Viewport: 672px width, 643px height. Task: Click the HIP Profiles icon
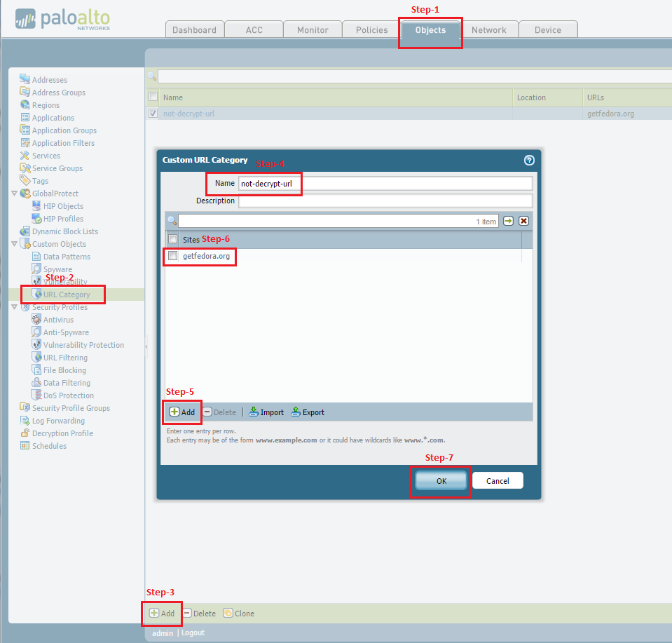point(36,218)
